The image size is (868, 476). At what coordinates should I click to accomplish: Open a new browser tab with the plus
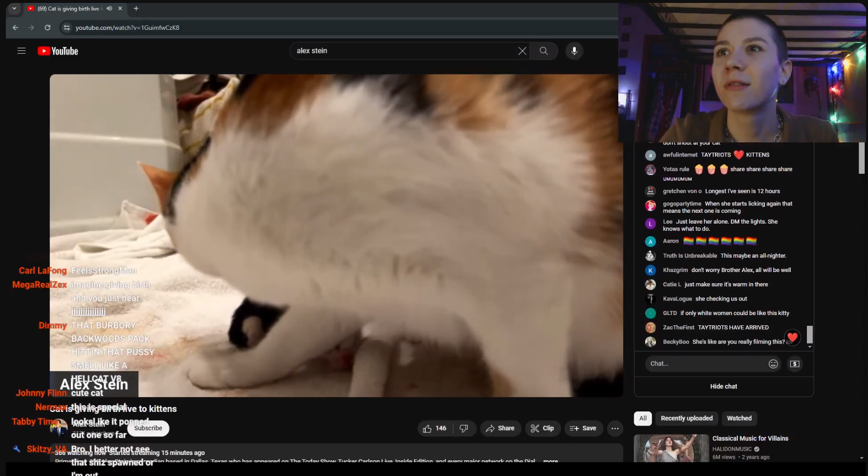pyautogui.click(x=136, y=8)
